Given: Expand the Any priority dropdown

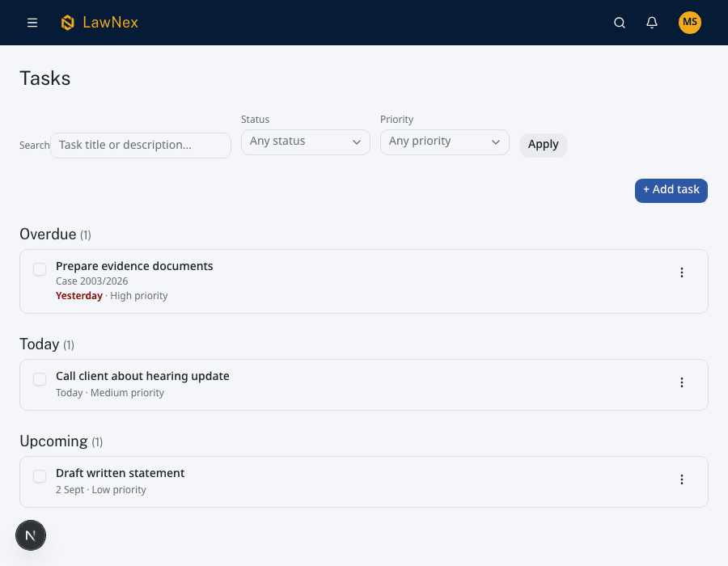Looking at the screenshot, I should (x=445, y=142).
